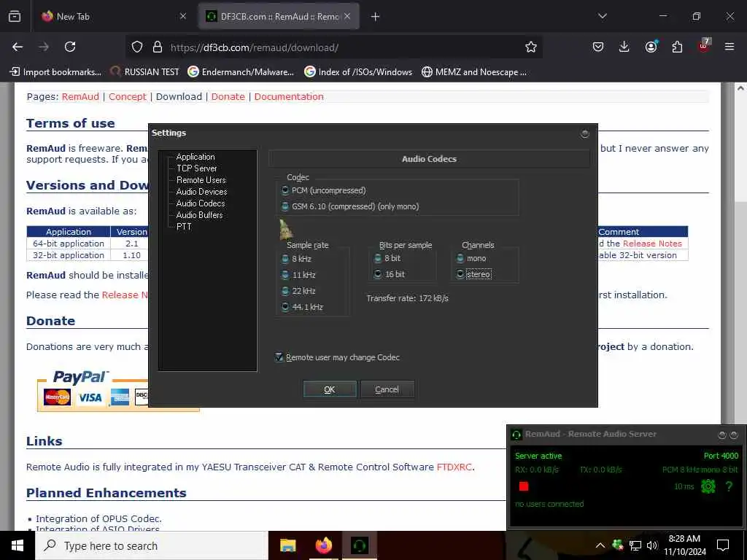This screenshot has height=560, width=747.
Task: Open the Firefox downloads panel
Action: coord(624,47)
